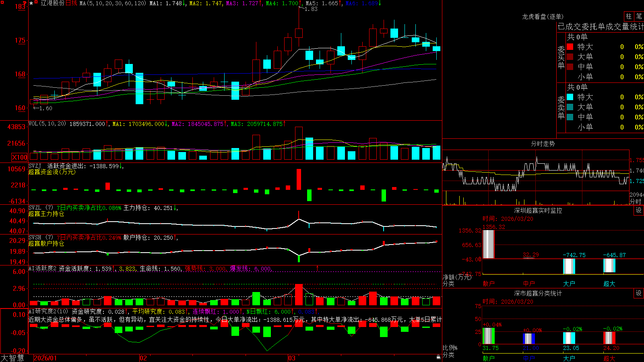Click the SVZL indicator name

(35, 208)
